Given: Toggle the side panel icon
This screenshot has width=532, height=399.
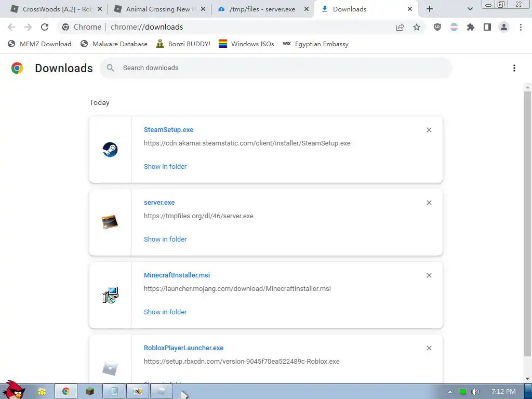Looking at the screenshot, I should click(487, 27).
